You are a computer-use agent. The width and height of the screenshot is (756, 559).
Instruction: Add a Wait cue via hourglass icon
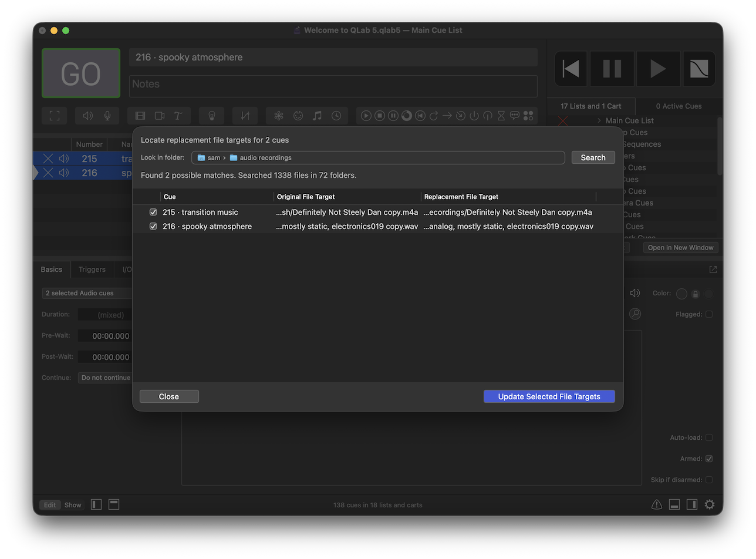pos(501,116)
